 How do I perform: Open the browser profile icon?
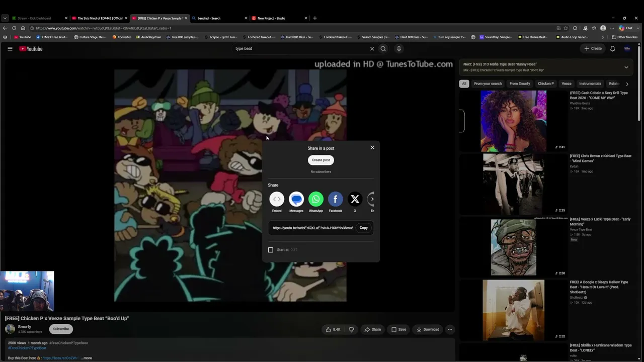(603, 28)
